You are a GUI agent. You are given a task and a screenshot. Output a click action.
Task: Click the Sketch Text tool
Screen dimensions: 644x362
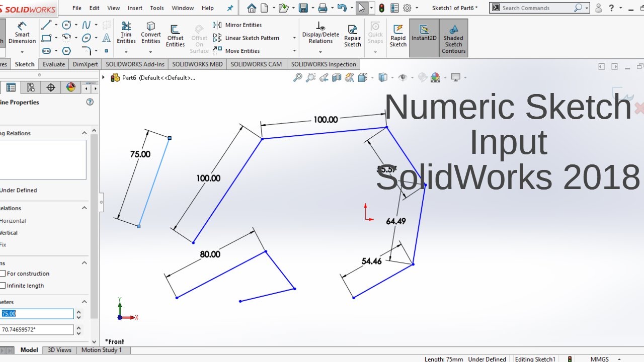[x=107, y=38]
